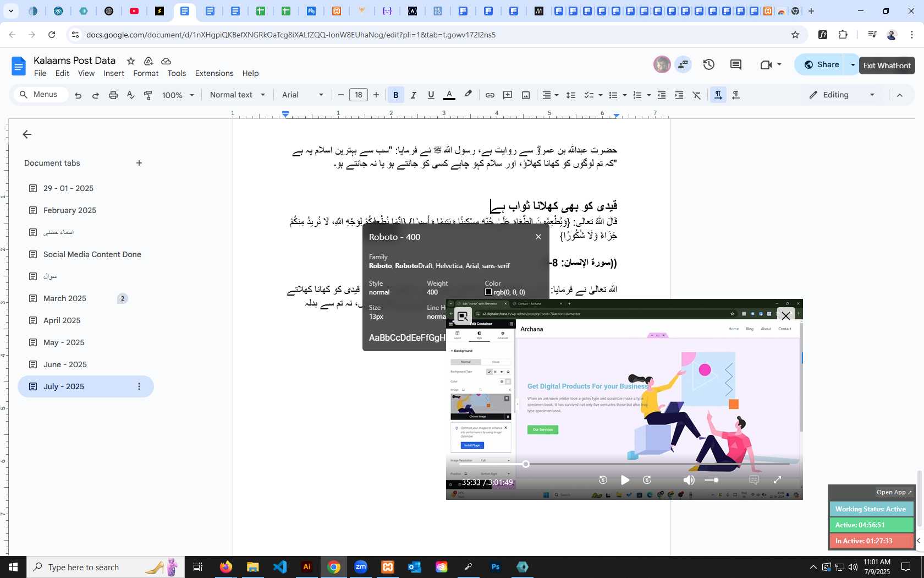The height and width of the screenshot is (578, 924).
Task: Close the picture-in-picture video overlay
Action: [786, 316]
